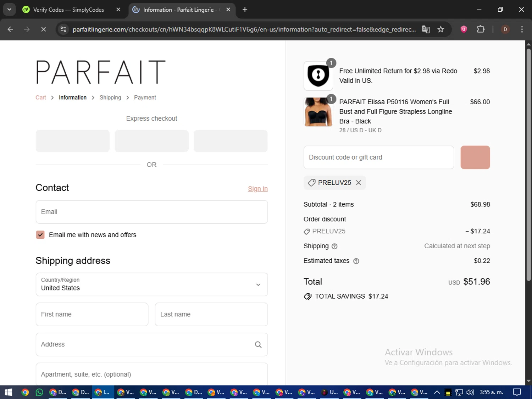532x399 pixels.
Task: Go to Cart breadcrumb link
Action: click(x=41, y=98)
